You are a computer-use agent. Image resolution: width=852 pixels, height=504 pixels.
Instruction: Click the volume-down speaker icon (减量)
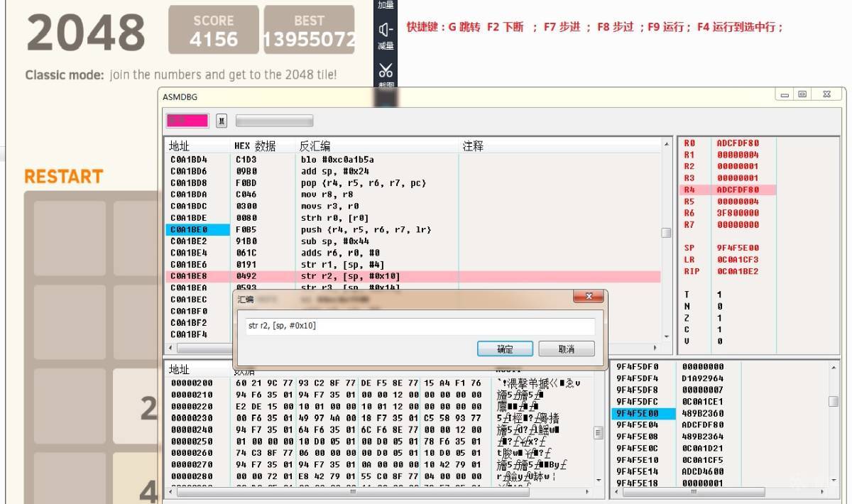tap(385, 29)
